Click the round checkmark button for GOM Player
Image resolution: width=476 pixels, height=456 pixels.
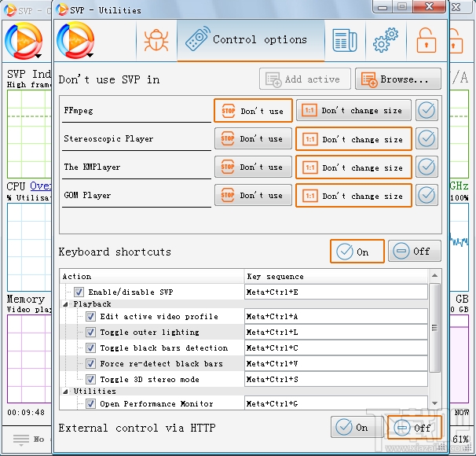tap(427, 196)
